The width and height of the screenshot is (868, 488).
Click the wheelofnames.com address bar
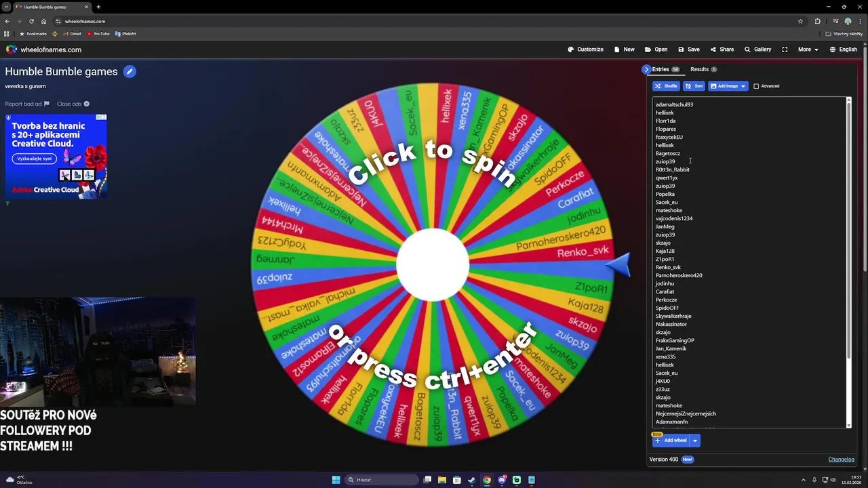(427, 21)
